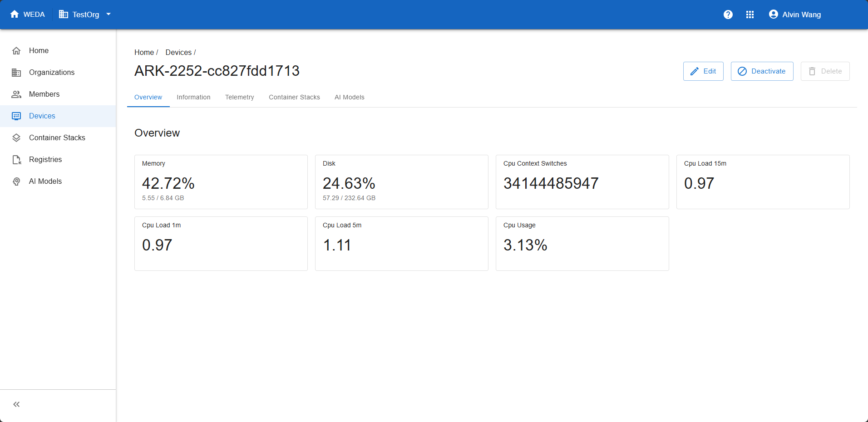Collapse the sidebar with double chevron
Screen dimensions: 868x422
coord(16,404)
